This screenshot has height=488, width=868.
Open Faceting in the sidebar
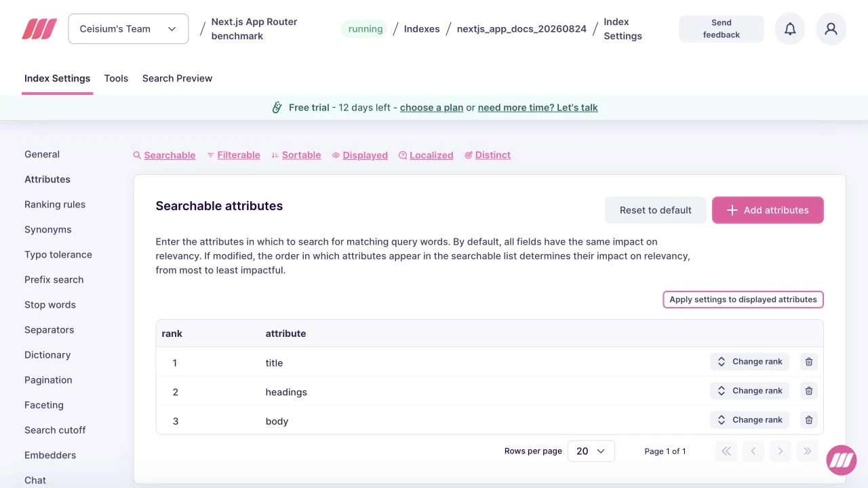point(44,405)
